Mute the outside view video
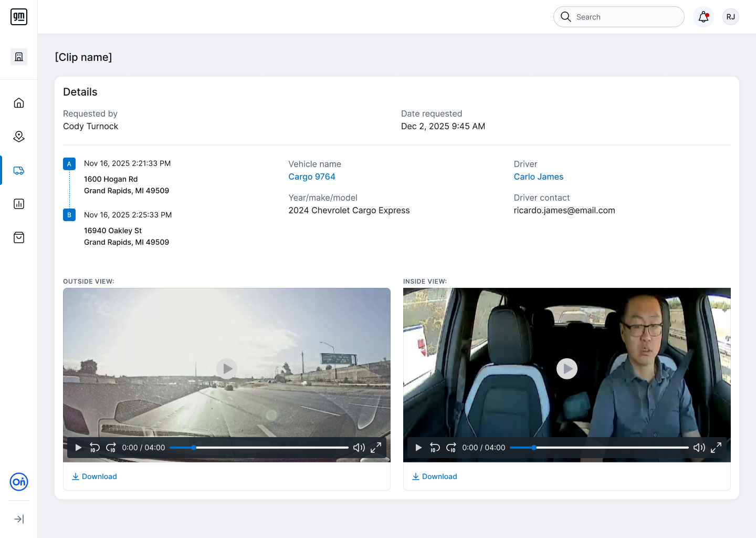This screenshot has height=538, width=756. point(359,448)
